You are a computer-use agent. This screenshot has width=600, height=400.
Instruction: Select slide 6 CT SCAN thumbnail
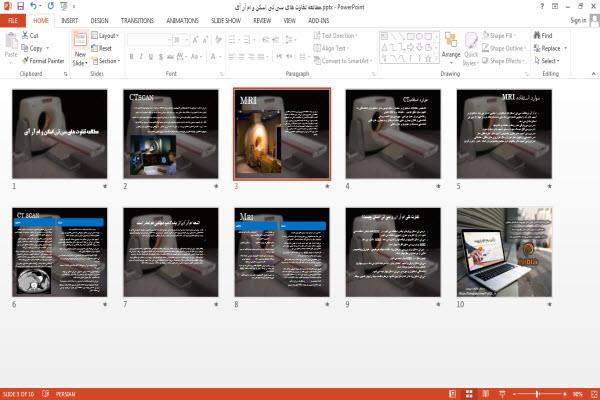click(60, 252)
